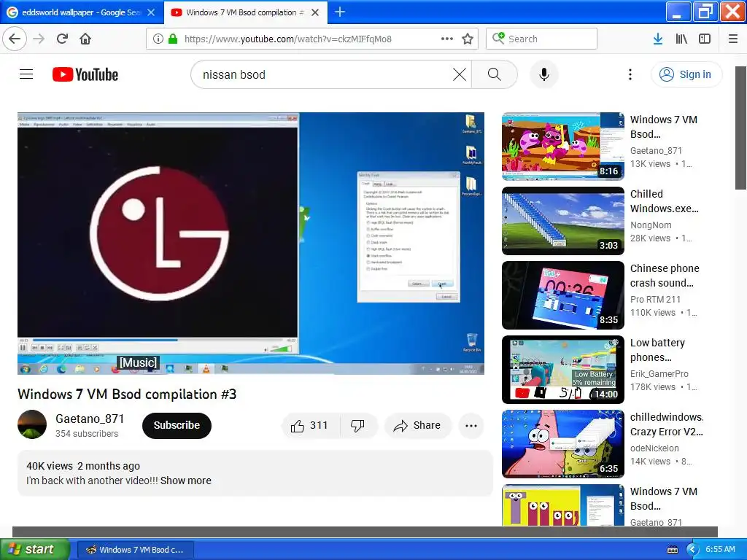Click the main video player
The image size is (747, 560).
(251, 244)
